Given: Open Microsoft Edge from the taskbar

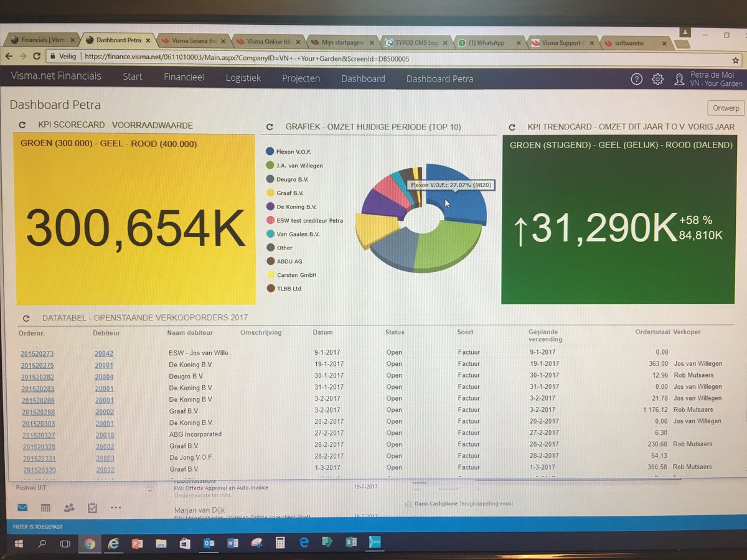Looking at the screenshot, I should pyautogui.click(x=304, y=543).
